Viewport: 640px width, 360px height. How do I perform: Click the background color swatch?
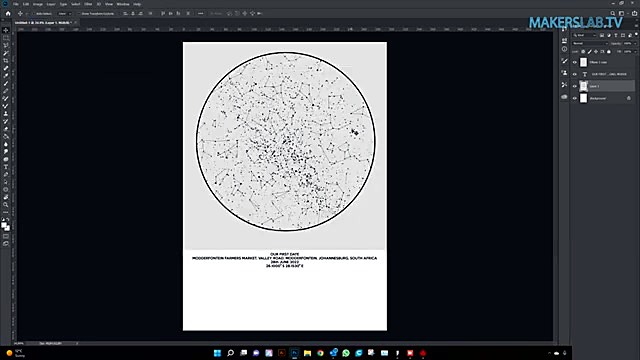pos(7,228)
